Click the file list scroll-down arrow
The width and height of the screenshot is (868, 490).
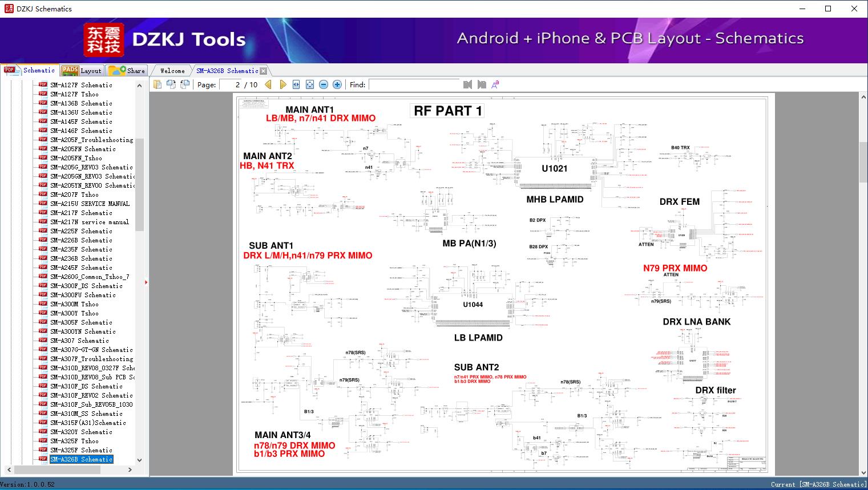click(x=139, y=460)
